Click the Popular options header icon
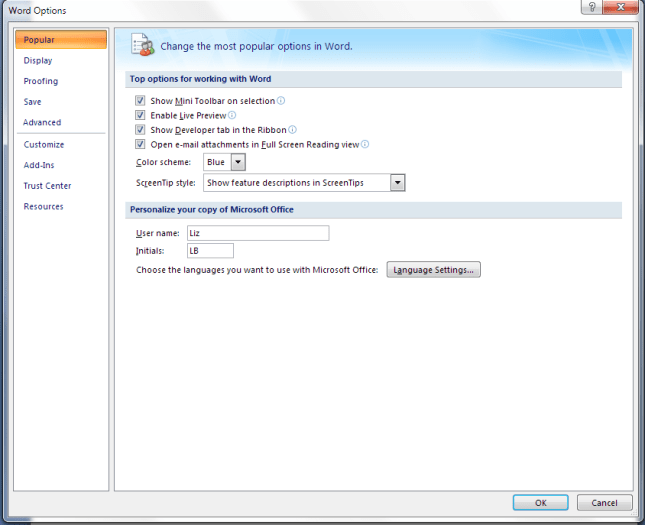 tap(142, 45)
